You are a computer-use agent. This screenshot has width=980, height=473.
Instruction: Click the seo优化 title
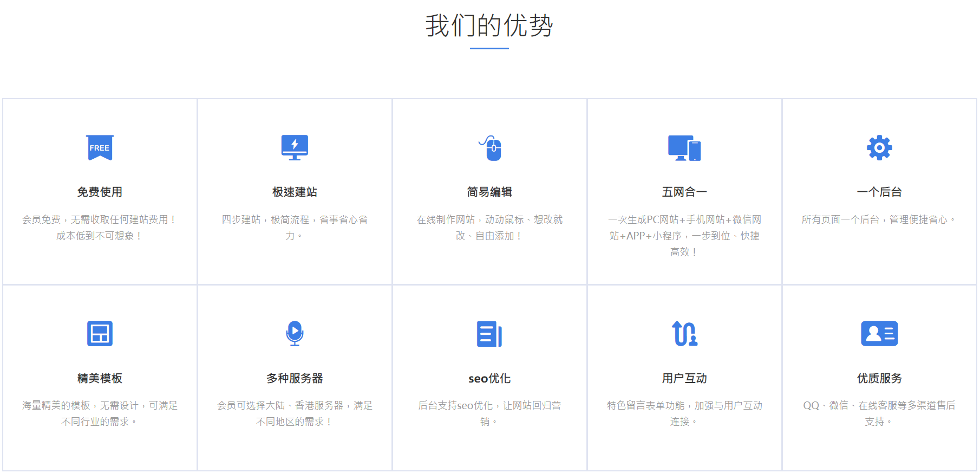coord(489,378)
